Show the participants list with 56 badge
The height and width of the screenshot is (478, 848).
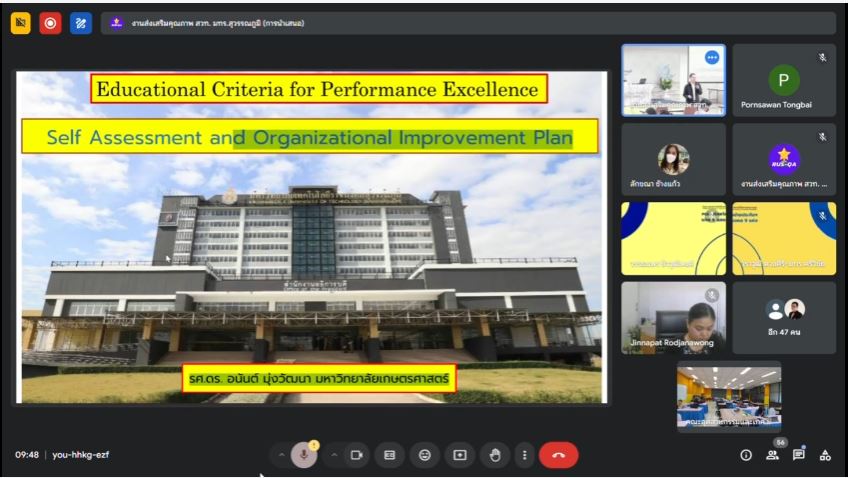[772, 455]
